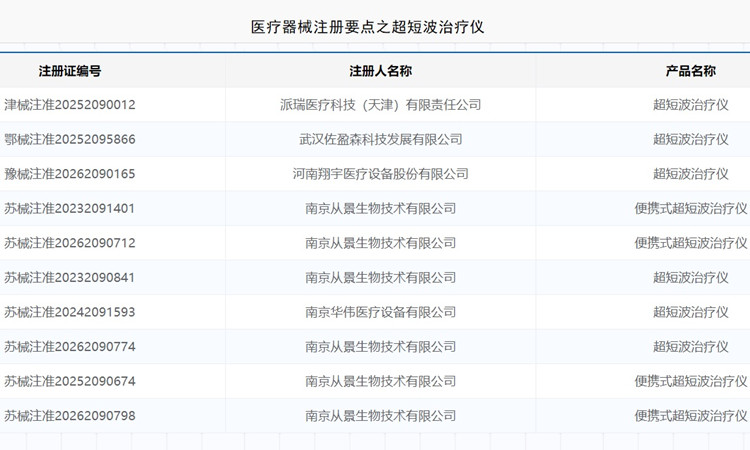Click registrant 派瑞医疗科技（天津）有限责任公司
Viewport: 750px width, 450px height.
pyautogui.click(x=380, y=105)
